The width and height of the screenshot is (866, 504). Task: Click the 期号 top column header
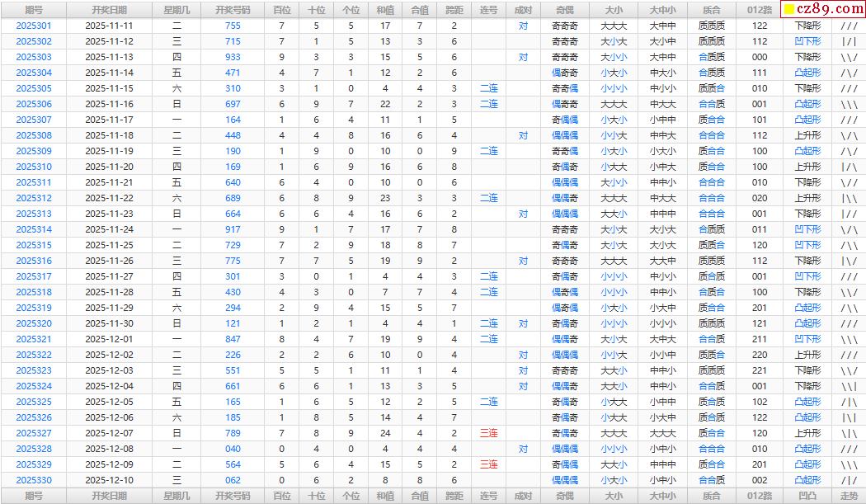pos(34,10)
